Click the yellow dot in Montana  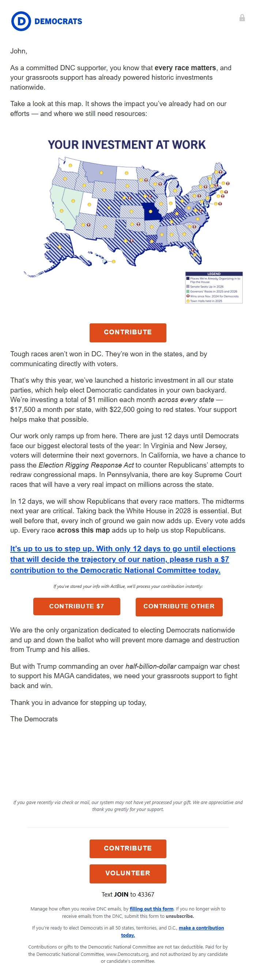pyautogui.click(x=101, y=173)
